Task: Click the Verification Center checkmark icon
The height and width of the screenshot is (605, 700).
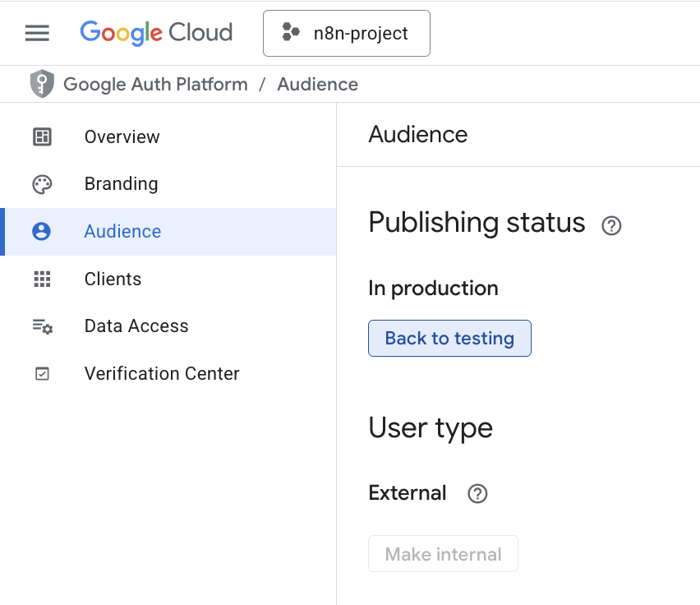Action: click(x=42, y=374)
